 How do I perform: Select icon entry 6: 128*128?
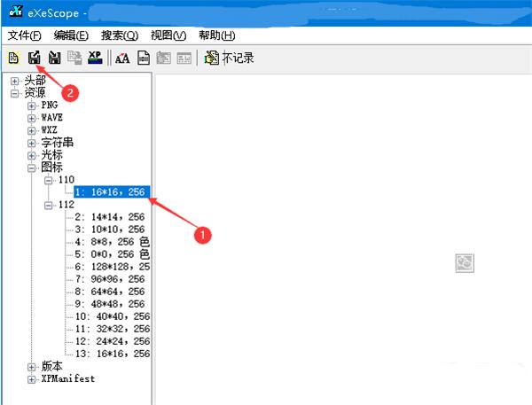pyautogui.click(x=112, y=267)
